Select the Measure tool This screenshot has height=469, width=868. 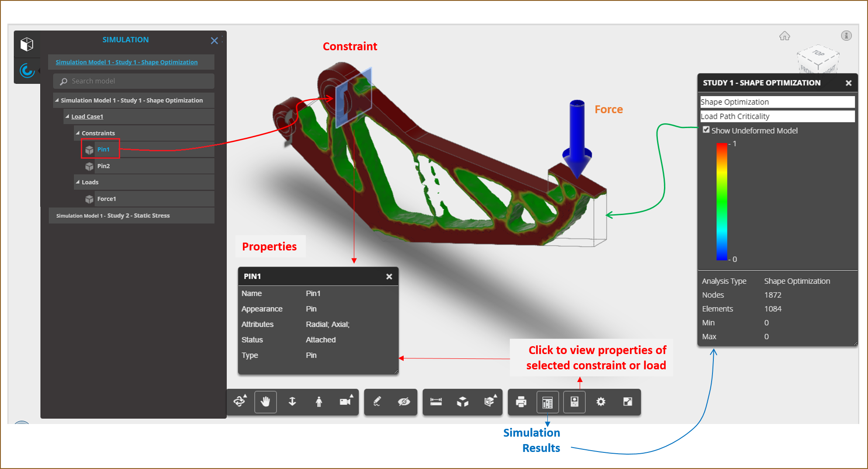coord(436,402)
